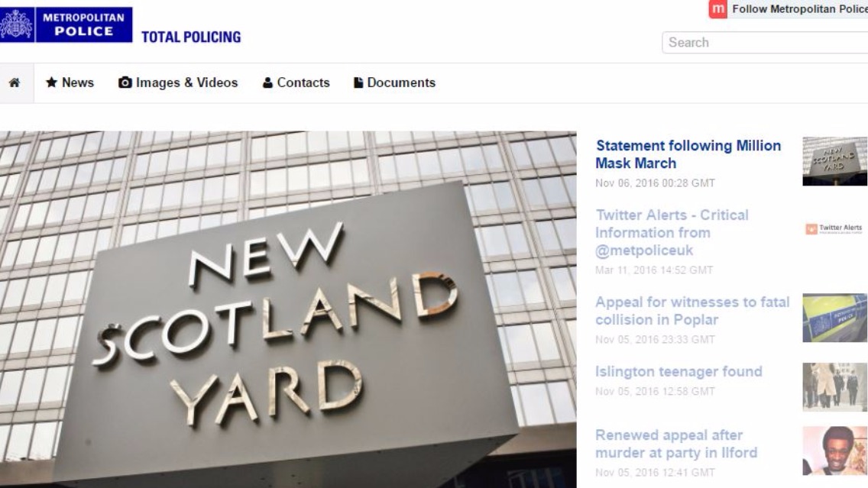Focus the Search input field

point(765,43)
